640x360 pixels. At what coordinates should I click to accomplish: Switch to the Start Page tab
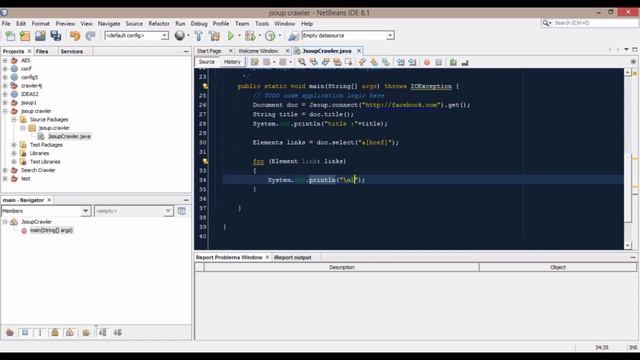[209, 51]
